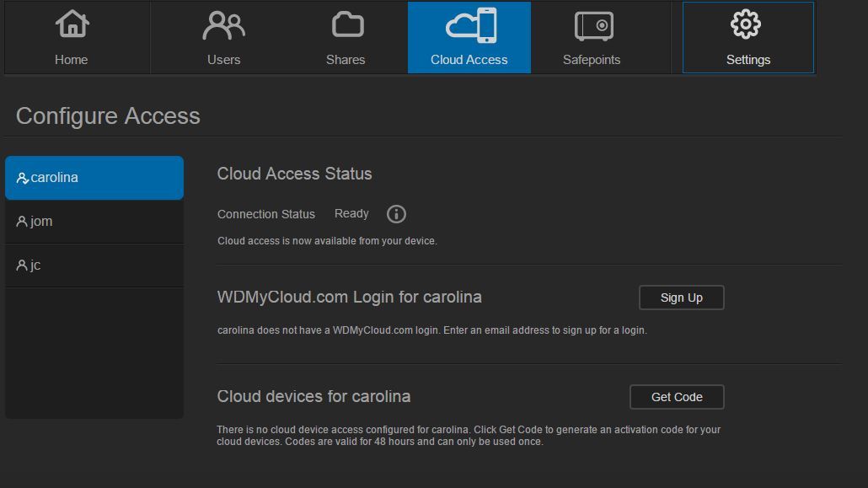
Task: Switch to the Safepoints tab label
Action: (x=592, y=60)
